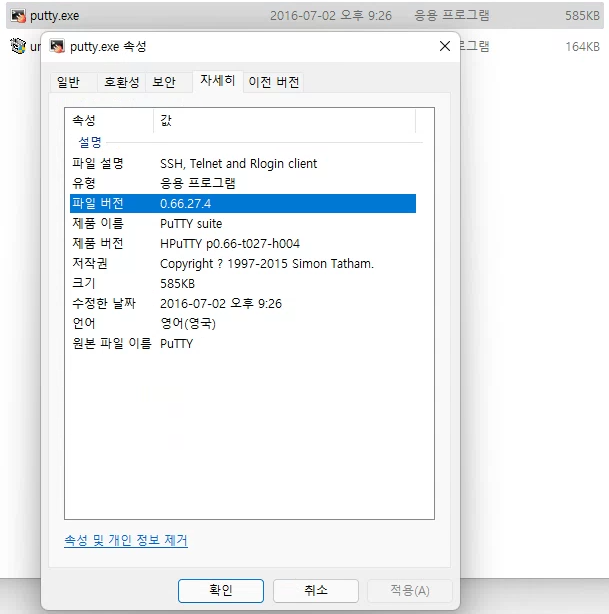This screenshot has height=614, width=609.
Task: Confirm with the 확인 button
Action: (221, 591)
